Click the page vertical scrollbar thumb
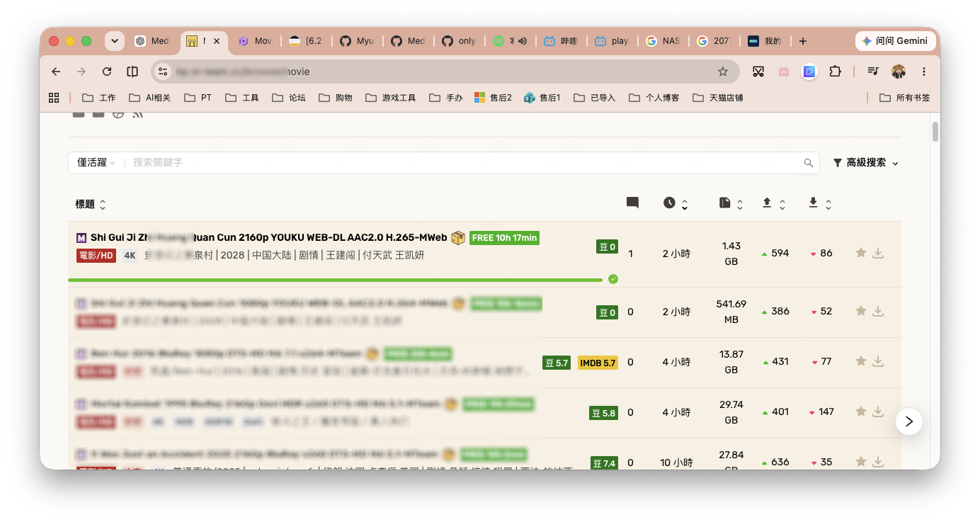The height and width of the screenshot is (522, 980). click(935, 132)
